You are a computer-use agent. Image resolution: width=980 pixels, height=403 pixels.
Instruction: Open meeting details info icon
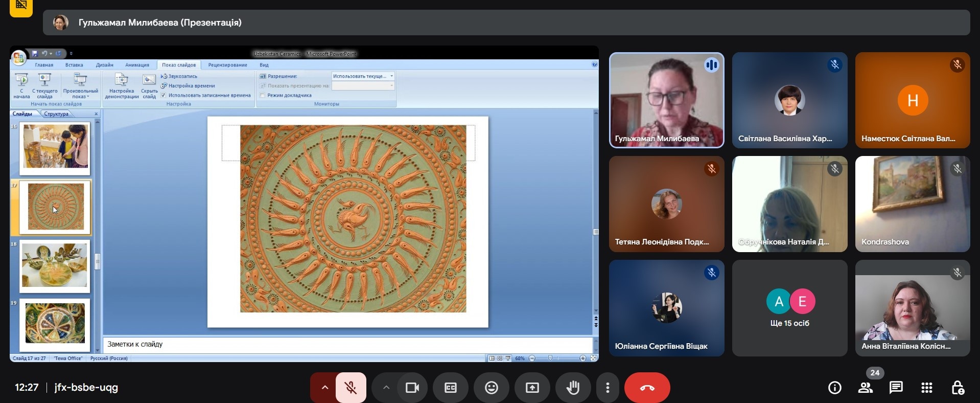point(835,388)
